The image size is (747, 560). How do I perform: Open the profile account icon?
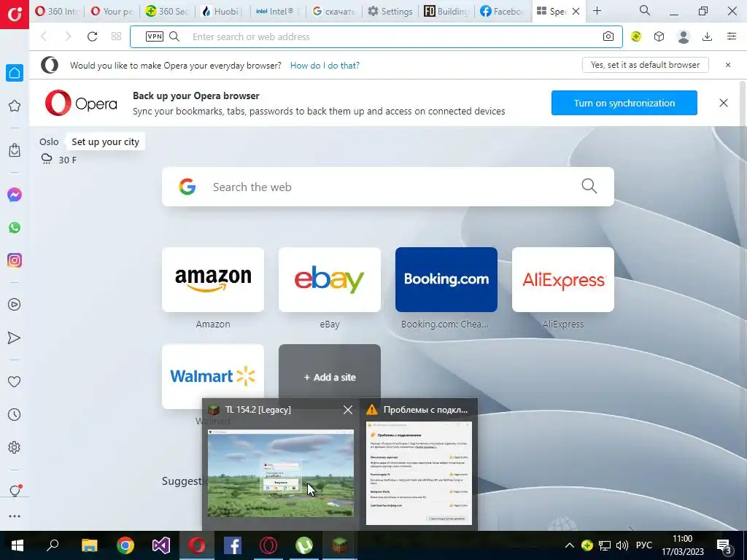(684, 36)
